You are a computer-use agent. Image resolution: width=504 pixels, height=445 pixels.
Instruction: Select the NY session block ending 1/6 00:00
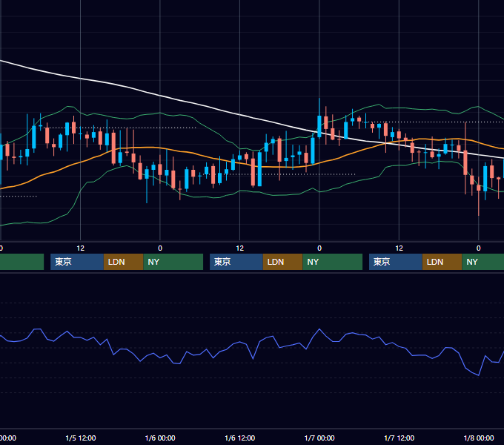click(x=173, y=262)
